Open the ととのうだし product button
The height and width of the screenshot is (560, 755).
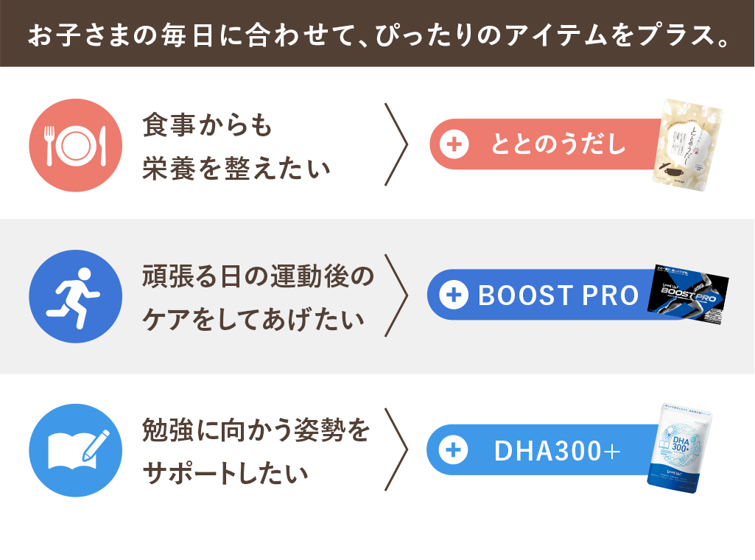547,144
